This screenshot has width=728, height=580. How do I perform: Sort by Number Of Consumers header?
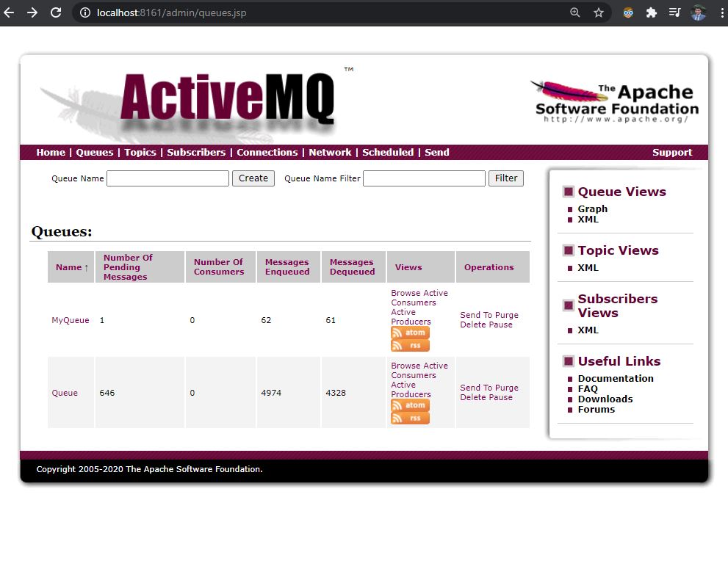coord(219,267)
